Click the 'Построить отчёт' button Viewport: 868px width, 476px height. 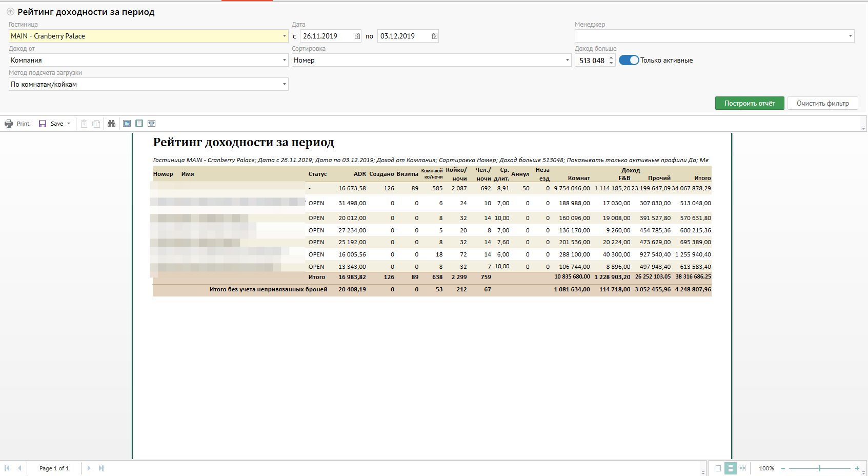point(749,103)
